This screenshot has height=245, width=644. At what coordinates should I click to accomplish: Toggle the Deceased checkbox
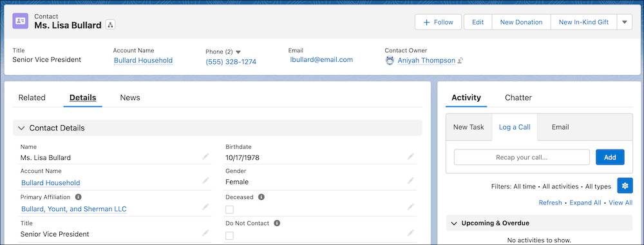pyautogui.click(x=230, y=210)
